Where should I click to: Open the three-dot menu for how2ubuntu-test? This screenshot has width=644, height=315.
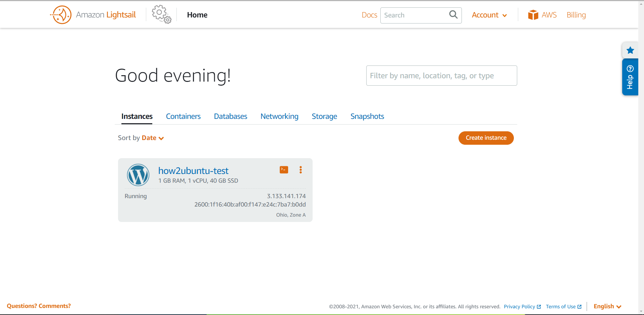click(x=301, y=170)
